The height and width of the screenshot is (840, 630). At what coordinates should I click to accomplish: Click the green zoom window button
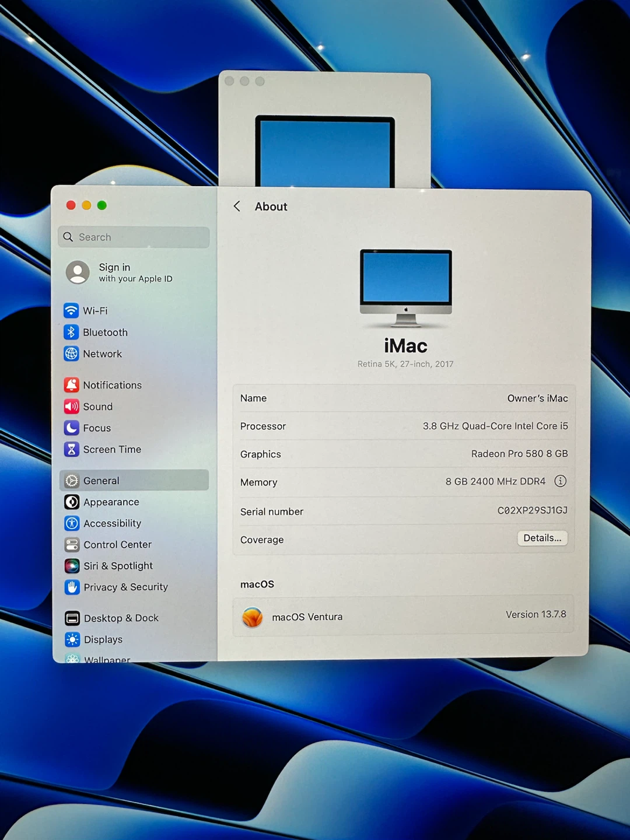click(102, 205)
